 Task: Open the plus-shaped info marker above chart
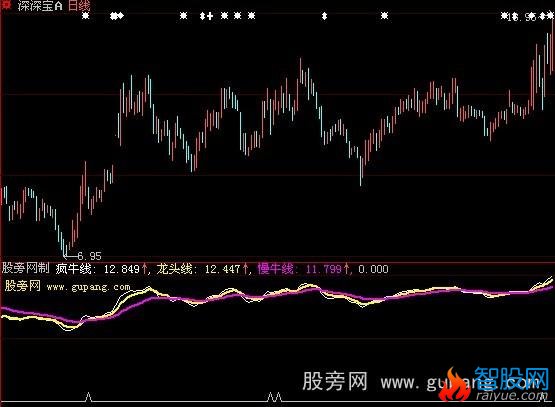210,16
